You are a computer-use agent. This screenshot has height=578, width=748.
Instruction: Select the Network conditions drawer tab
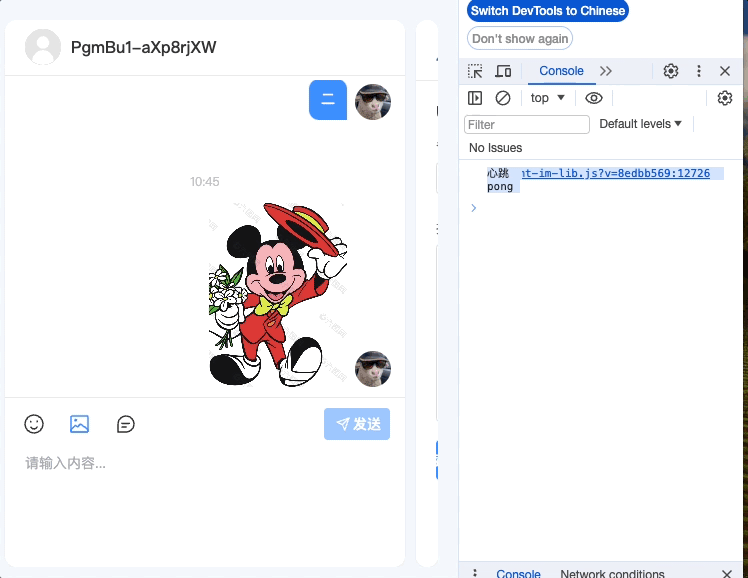[x=612, y=573]
